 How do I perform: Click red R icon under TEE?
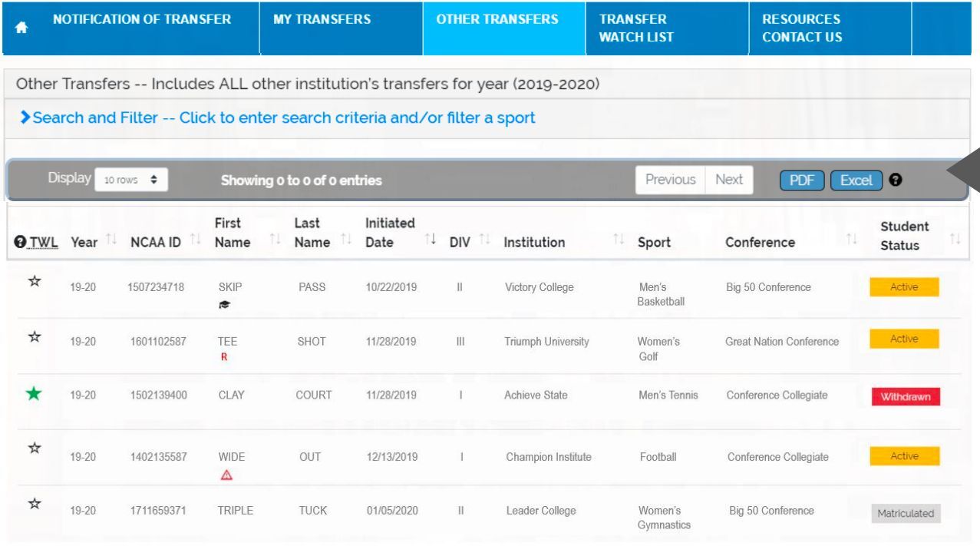pos(223,356)
